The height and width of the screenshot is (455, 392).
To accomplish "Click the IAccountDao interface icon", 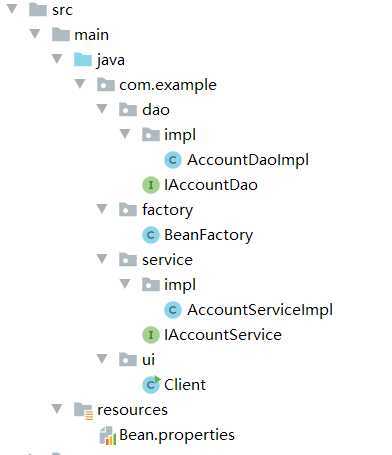I will pos(151,185).
